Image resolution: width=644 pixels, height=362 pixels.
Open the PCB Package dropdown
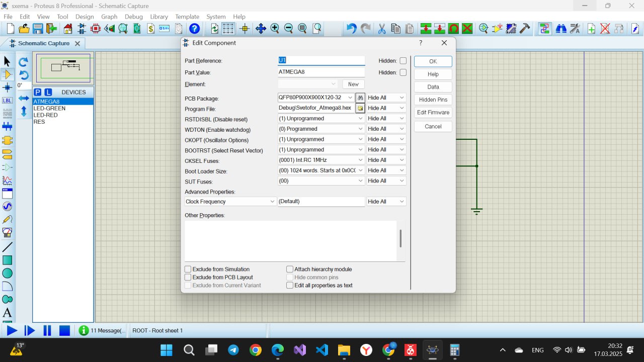(351, 98)
